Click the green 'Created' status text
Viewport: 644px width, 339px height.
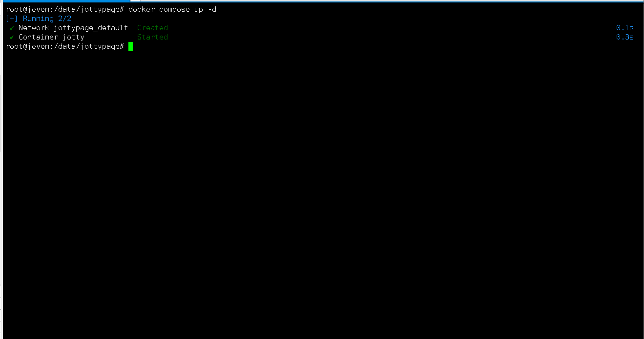(152, 28)
